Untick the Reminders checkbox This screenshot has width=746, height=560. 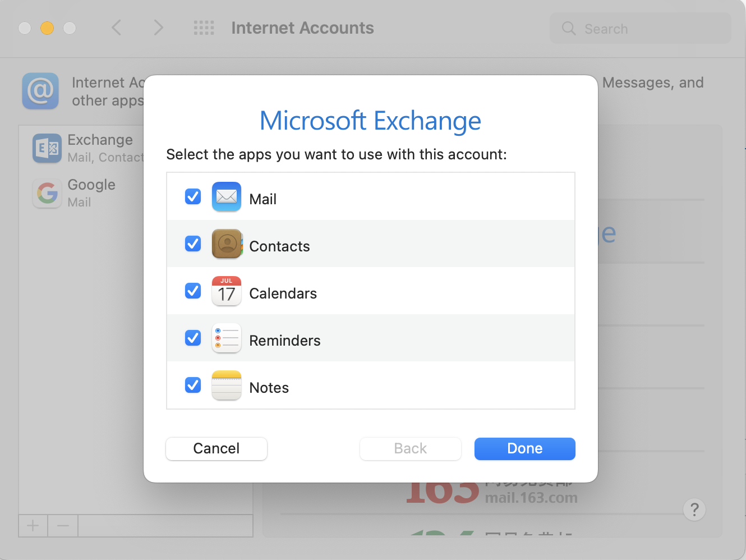[x=193, y=338]
